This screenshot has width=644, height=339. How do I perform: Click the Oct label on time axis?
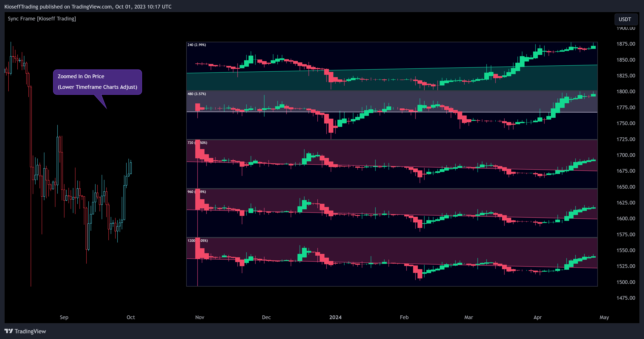pyautogui.click(x=131, y=317)
